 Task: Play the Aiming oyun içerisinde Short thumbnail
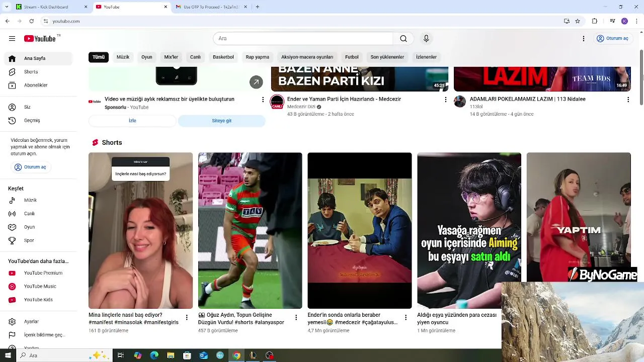[469, 230]
